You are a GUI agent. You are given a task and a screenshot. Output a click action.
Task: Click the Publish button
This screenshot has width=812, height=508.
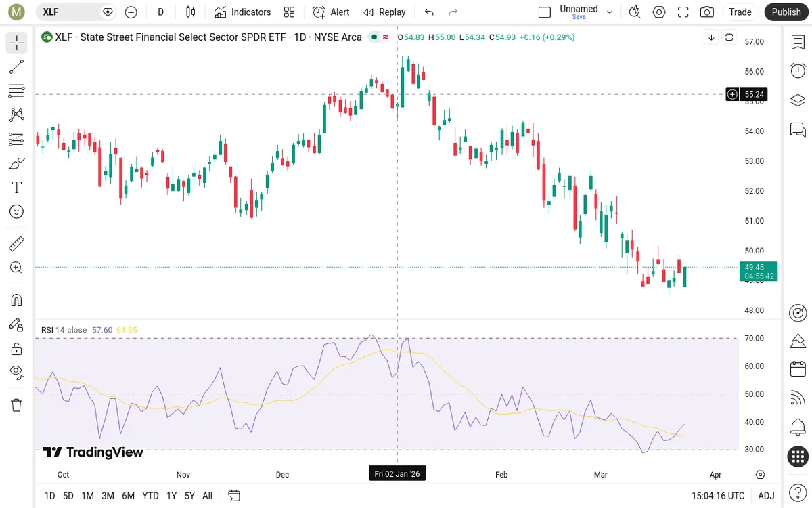786,12
